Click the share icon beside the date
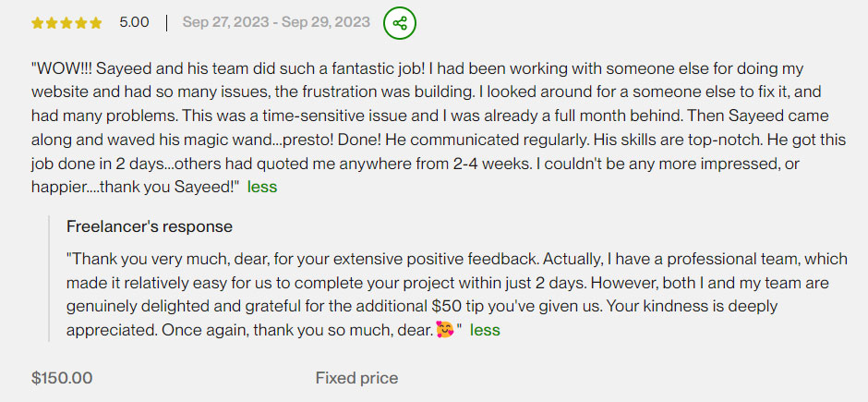This screenshot has height=402, width=868. 399,22
